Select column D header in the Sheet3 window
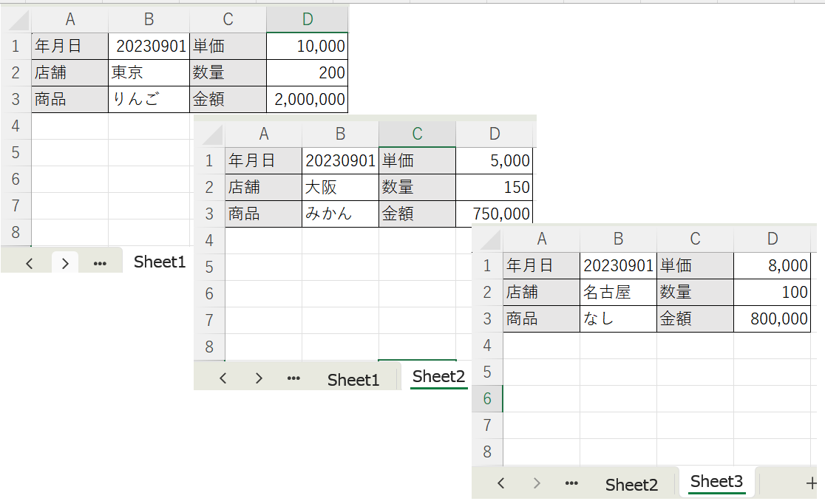Image resolution: width=825 pixels, height=504 pixels. click(772, 239)
